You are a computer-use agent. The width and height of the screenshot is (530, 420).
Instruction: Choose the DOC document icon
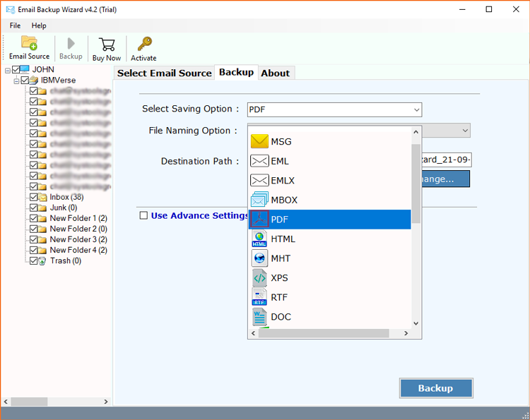coord(259,317)
